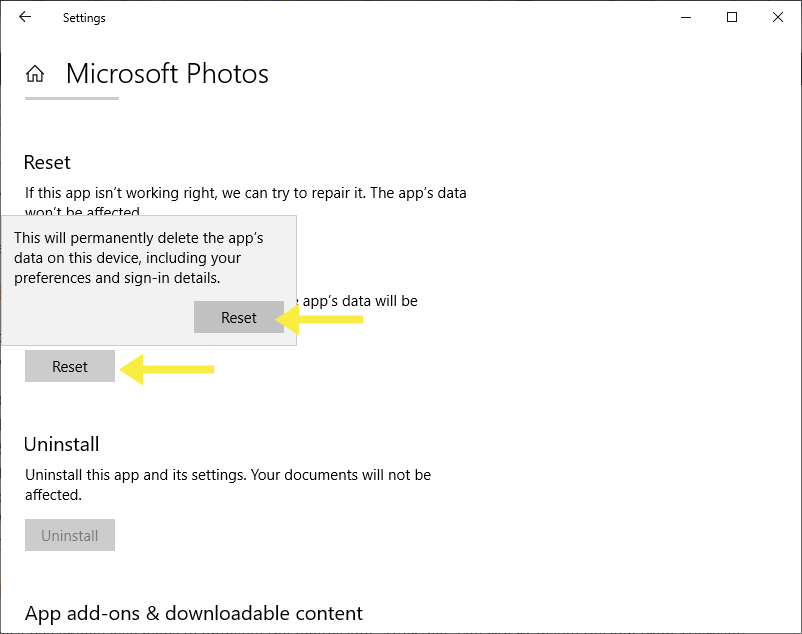Open Settings home via the house icon
The image size is (802, 634).
[35, 74]
